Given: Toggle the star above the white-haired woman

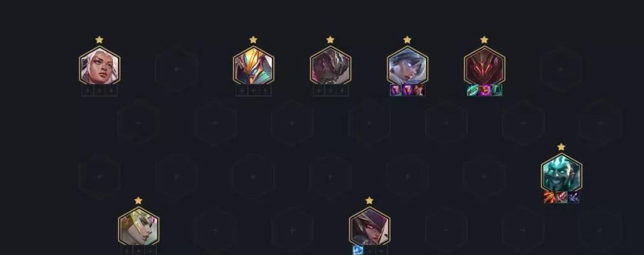Looking at the screenshot, I should (x=99, y=40).
